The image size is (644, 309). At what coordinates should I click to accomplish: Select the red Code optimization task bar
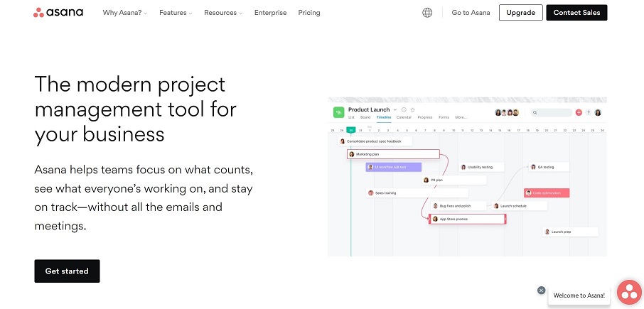[547, 193]
